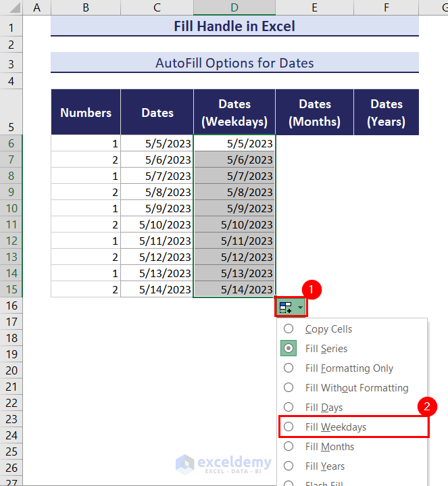Click cell D7 with date 5/6/2023
Image resolution: width=448 pixels, height=486 pixels.
tap(234, 160)
